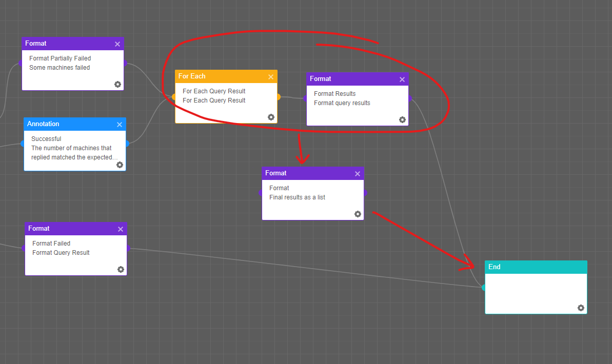Screen dimensions: 612x364
Task: Open settings for Format Partially Failed node
Action: click(117, 84)
